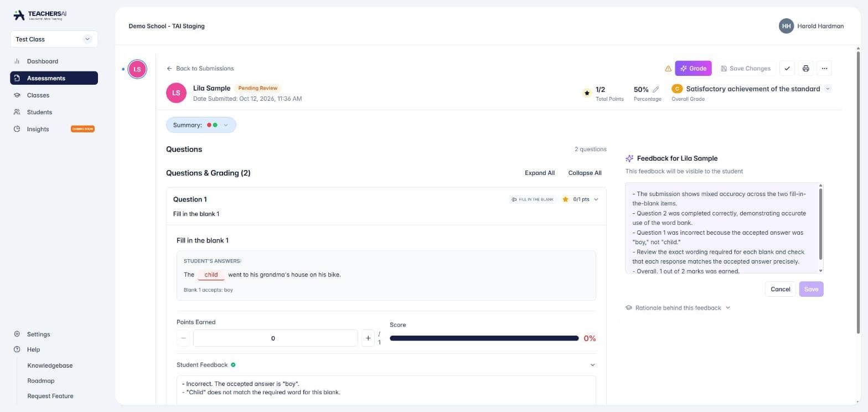
Task: Open the three-dot more options menu
Action: (824, 69)
